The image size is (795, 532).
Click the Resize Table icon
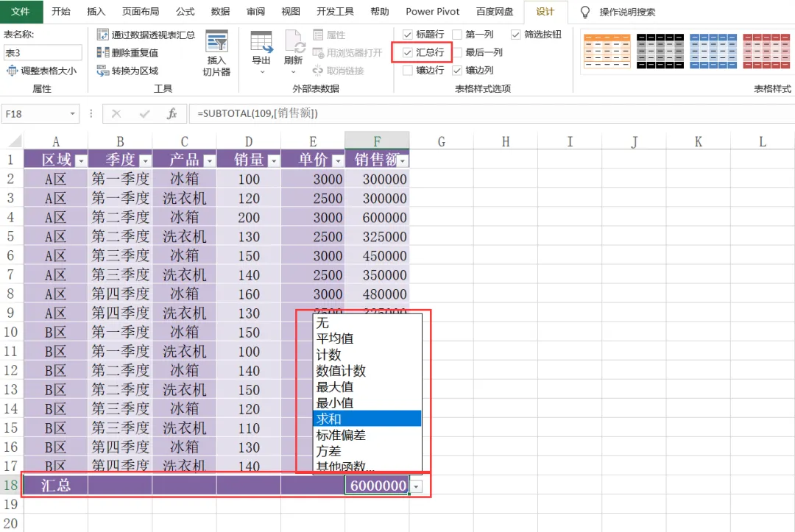coord(11,71)
